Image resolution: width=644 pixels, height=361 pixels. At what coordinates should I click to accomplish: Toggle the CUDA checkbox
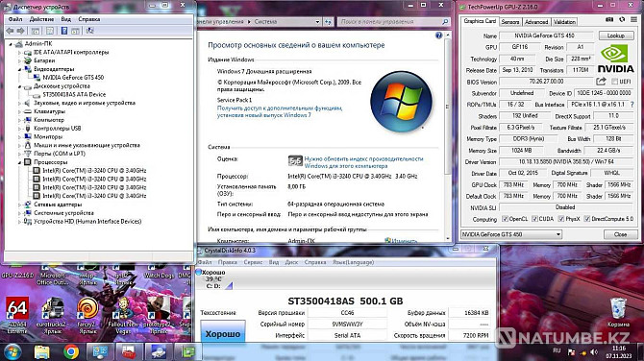click(x=534, y=219)
